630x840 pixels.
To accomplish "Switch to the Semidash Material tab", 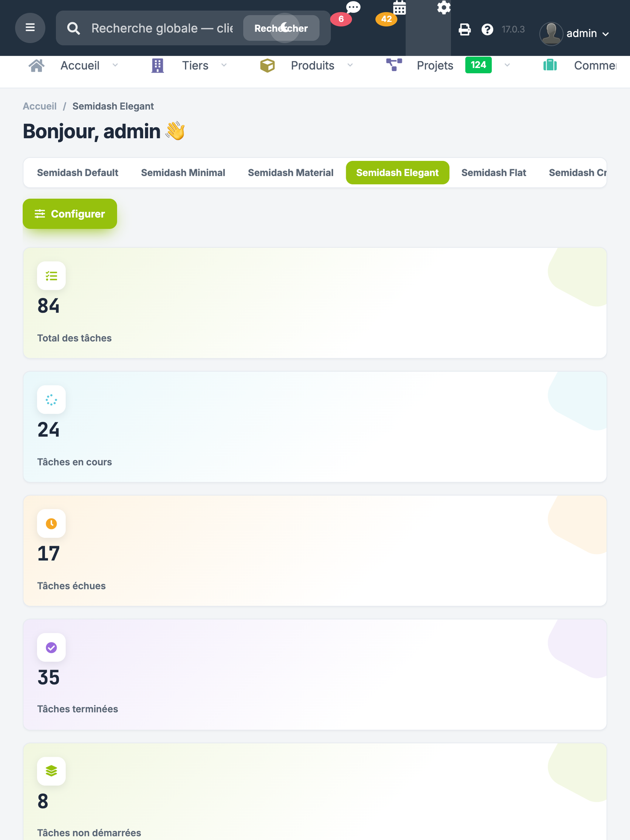I will [291, 173].
